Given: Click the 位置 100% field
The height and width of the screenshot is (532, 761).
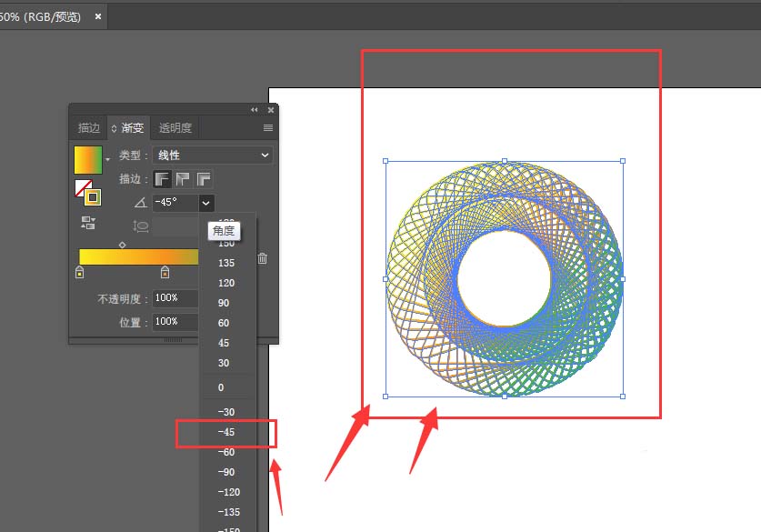Looking at the screenshot, I should click(175, 322).
